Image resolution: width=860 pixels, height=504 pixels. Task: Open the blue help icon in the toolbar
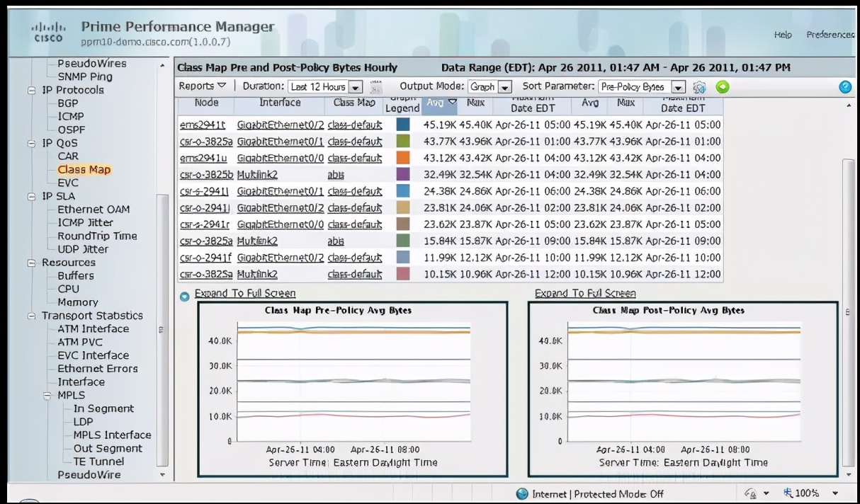tap(845, 87)
